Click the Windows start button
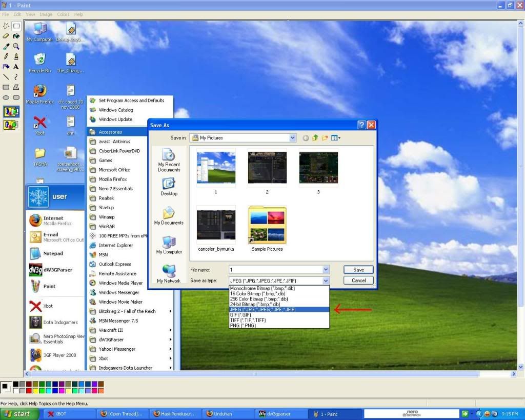 tap(18, 414)
